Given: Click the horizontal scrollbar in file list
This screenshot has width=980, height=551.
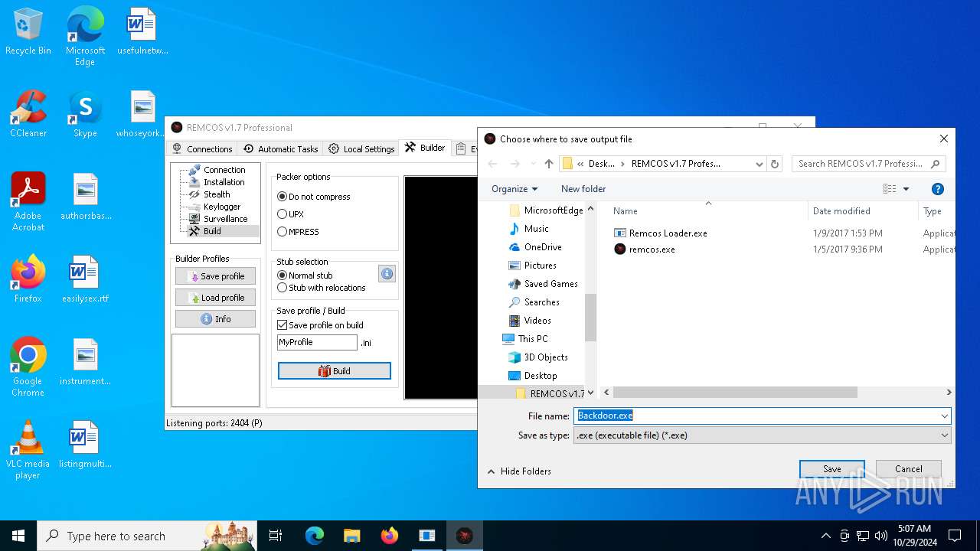Looking at the screenshot, I should [736, 393].
